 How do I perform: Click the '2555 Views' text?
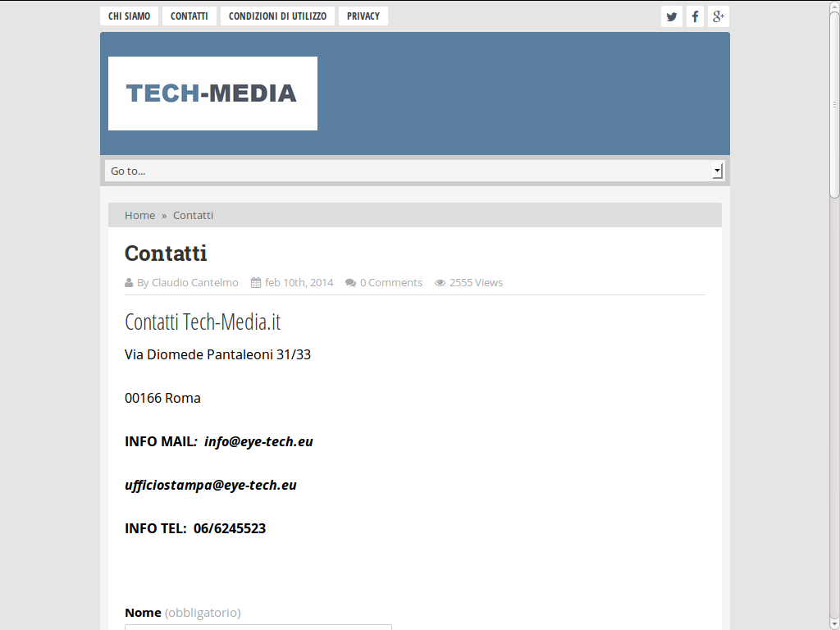477,282
